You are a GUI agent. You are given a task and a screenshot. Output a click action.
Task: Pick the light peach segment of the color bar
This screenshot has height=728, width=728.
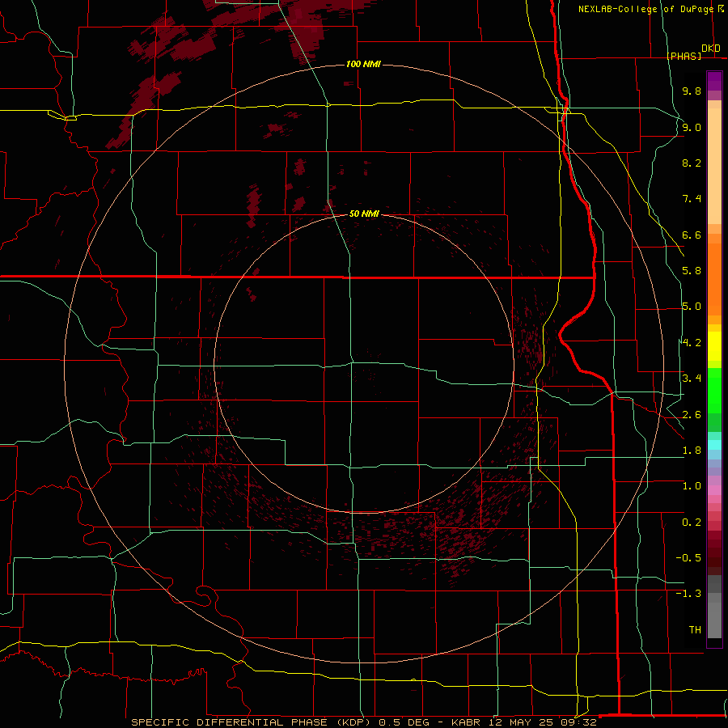coord(714,166)
